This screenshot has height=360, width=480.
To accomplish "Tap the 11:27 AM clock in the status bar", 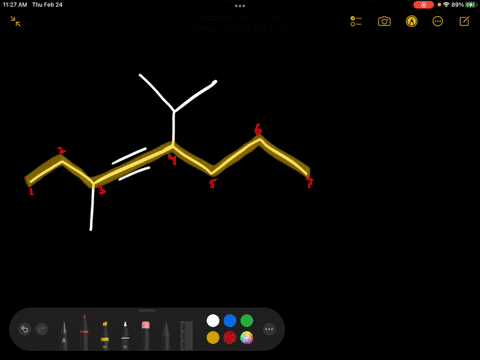I will [15, 5].
